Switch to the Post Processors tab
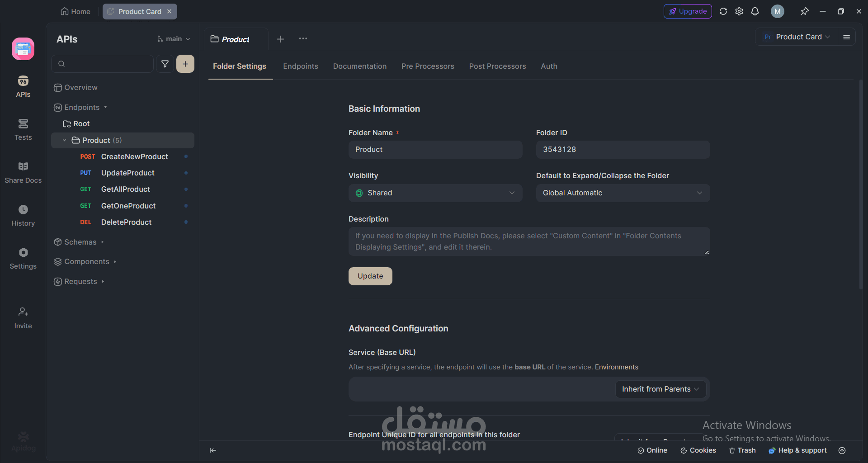 [497, 66]
